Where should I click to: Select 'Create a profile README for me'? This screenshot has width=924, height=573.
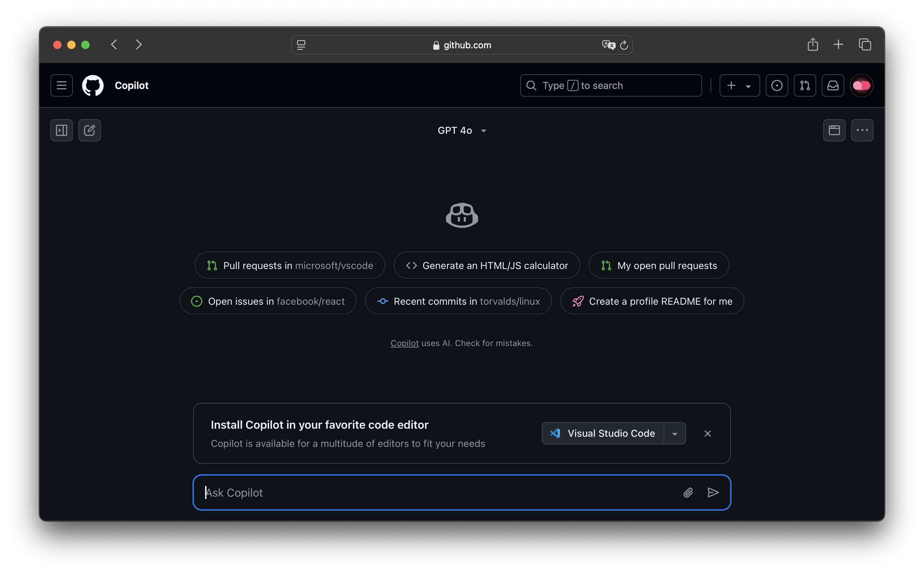652,301
